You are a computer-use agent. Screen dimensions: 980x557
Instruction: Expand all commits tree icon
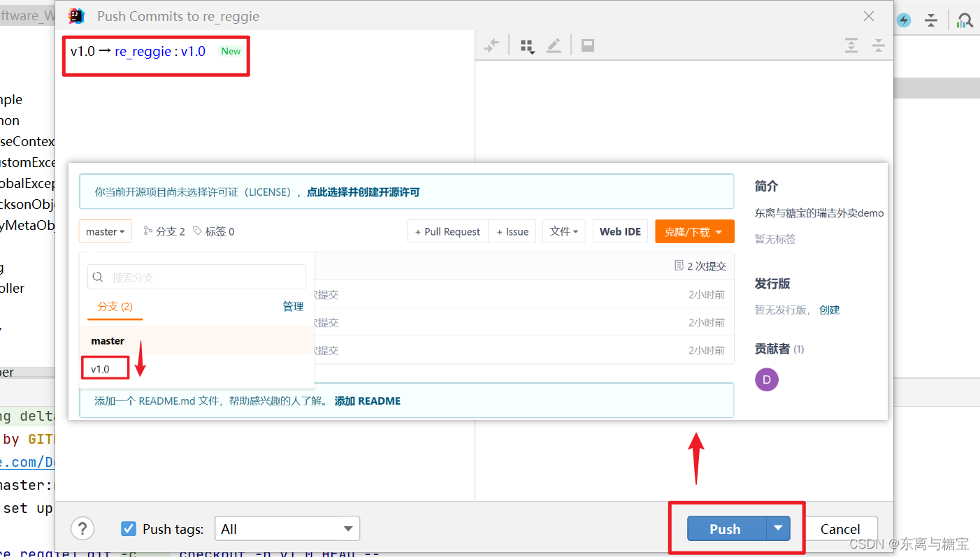coord(851,45)
